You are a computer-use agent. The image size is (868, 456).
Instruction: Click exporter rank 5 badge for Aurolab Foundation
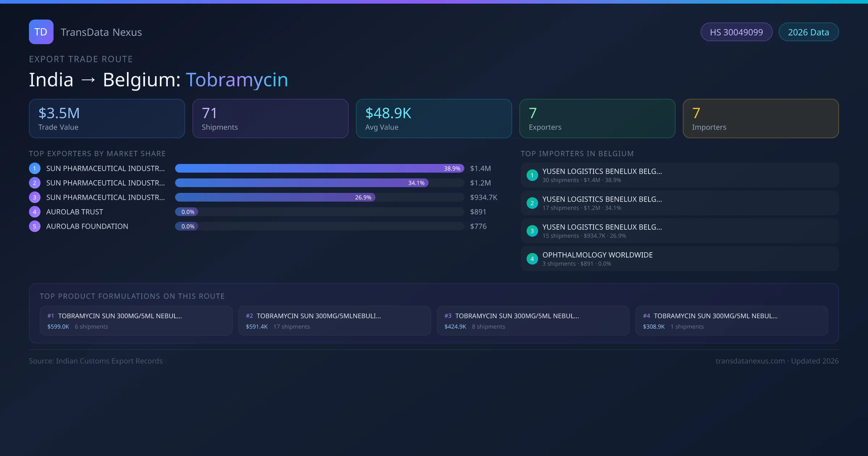(x=34, y=226)
